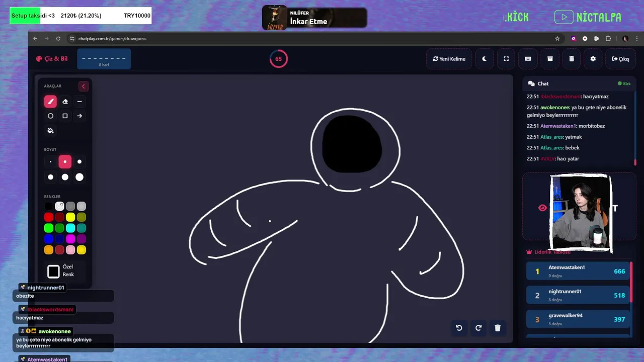Click the 8 harf word hint box

tap(104, 59)
